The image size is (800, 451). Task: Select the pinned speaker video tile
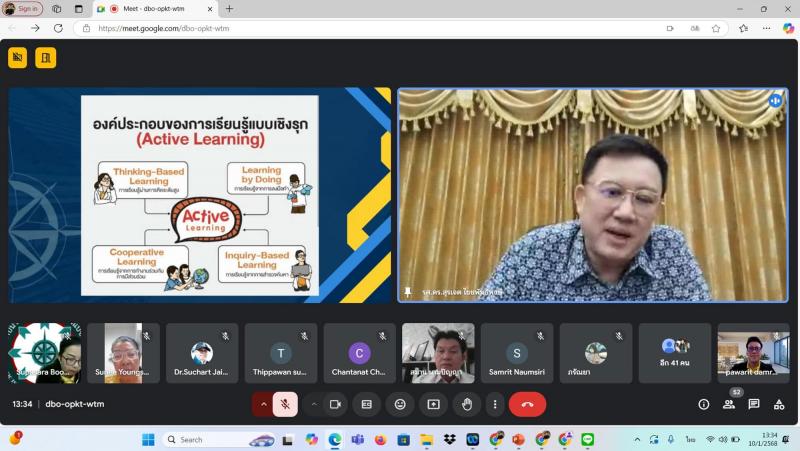point(593,195)
